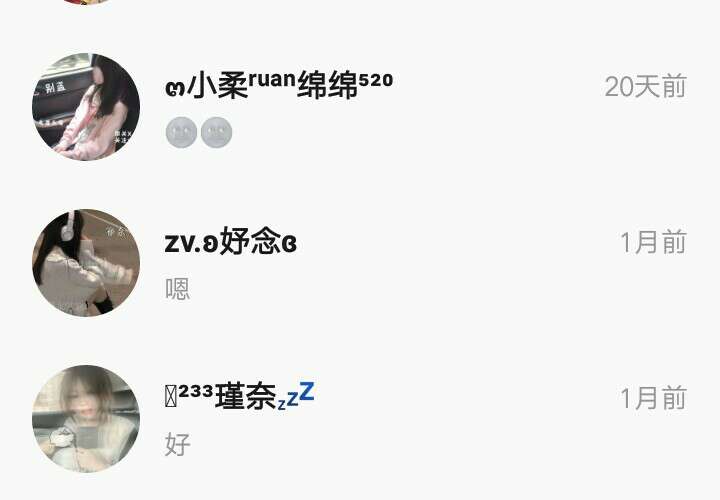720x500 pixels.
Task: Click the second crying emoji under 小柔
Action: point(216,132)
